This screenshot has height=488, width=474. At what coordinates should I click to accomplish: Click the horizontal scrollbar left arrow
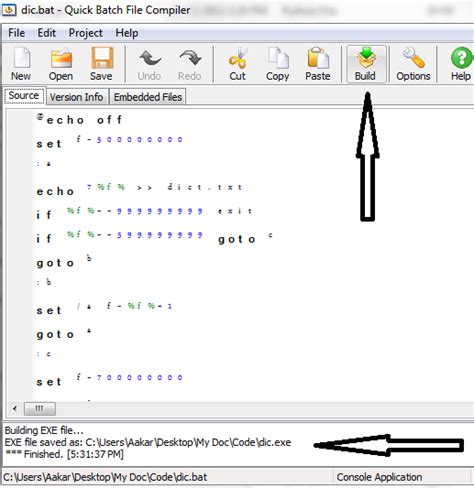point(14,408)
